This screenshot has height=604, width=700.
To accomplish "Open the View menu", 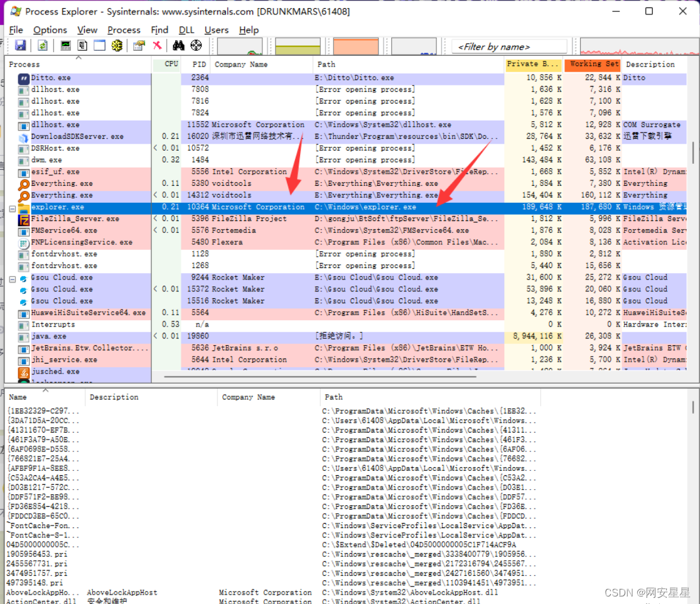I will pos(87,30).
